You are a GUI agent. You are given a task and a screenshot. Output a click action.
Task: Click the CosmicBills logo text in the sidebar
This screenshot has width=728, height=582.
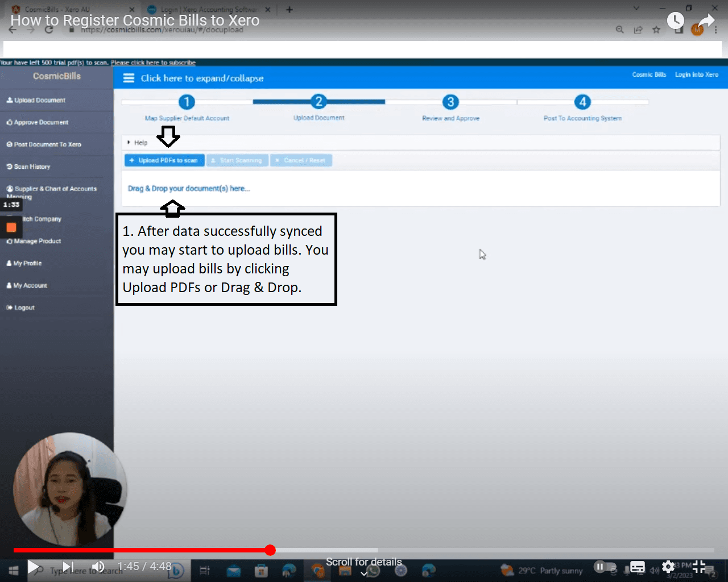point(57,76)
